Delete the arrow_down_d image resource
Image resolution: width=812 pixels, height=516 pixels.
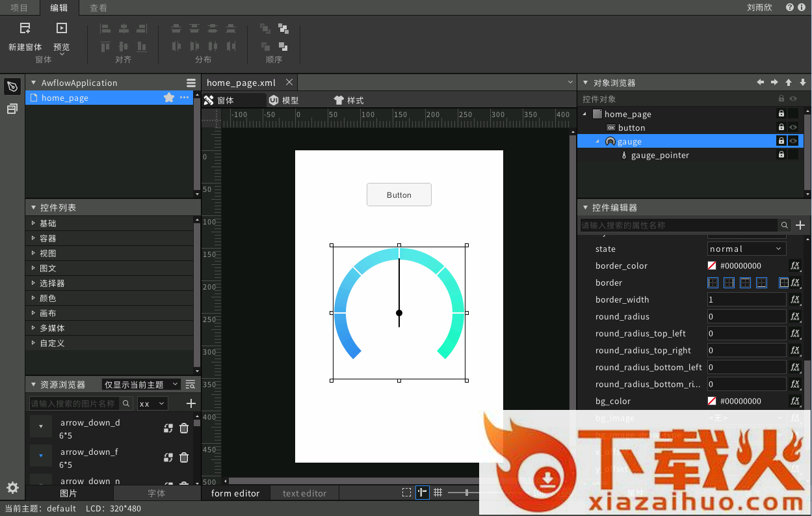pos(184,428)
